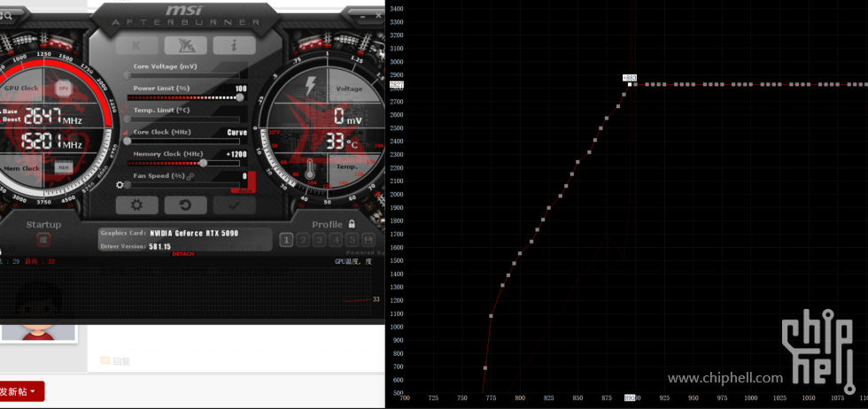Click the NVIDIA GeForce RTX 5090 card name

tap(194, 233)
